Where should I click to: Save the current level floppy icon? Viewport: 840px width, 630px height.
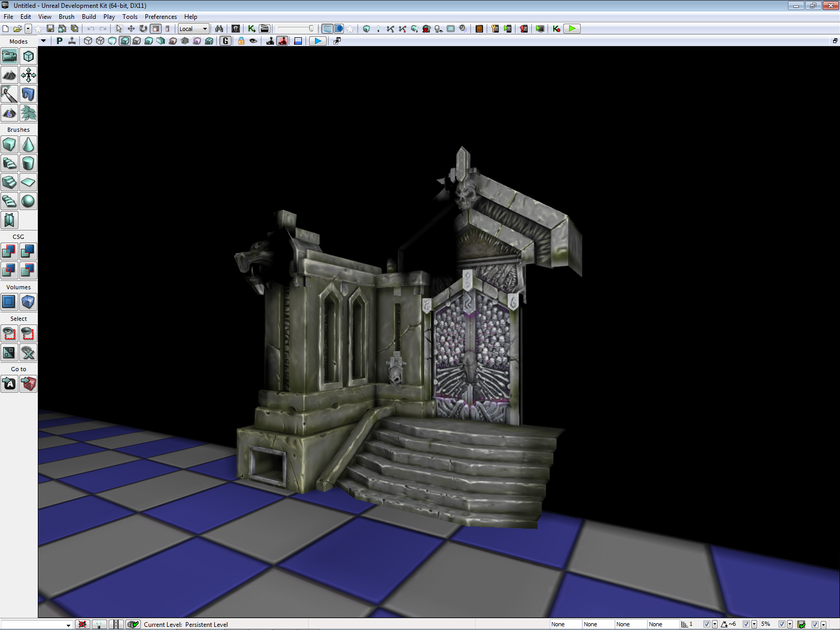pyautogui.click(x=50, y=29)
